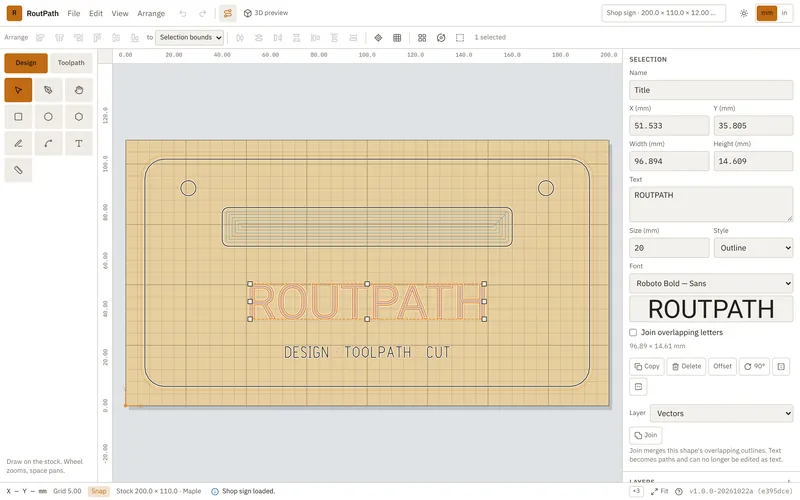Click the ROUTPATH outlined text on the canvas

point(367,302)
